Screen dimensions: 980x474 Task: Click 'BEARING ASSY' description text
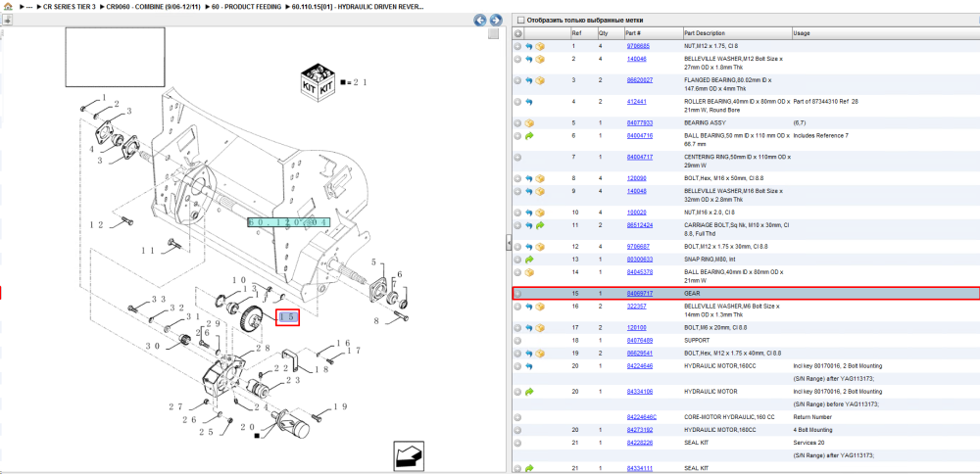pos(705,123)
